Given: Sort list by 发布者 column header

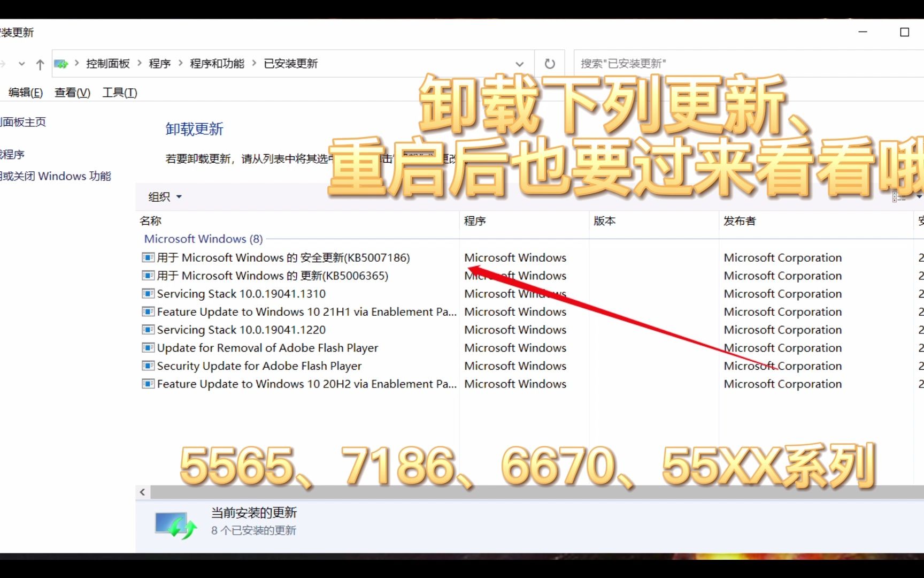Looking at the screenshot, I should (x=816, y=221).
